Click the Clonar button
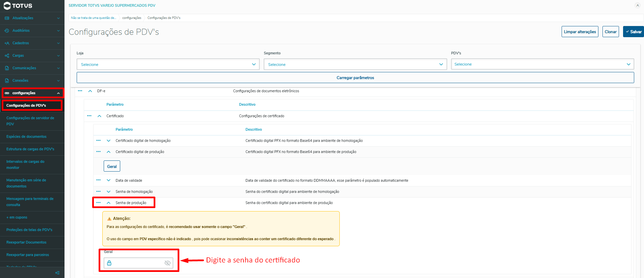 pyautogui.click(x=611, y=32)
